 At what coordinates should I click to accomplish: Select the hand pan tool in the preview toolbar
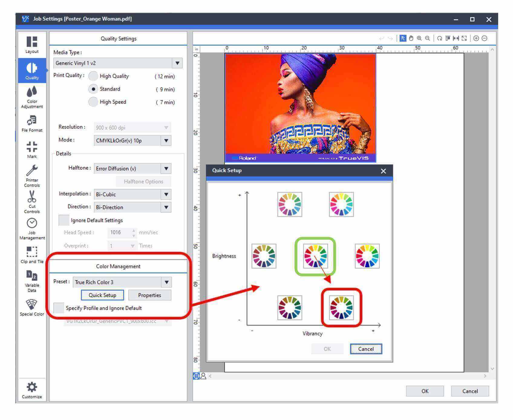[411, 38]
